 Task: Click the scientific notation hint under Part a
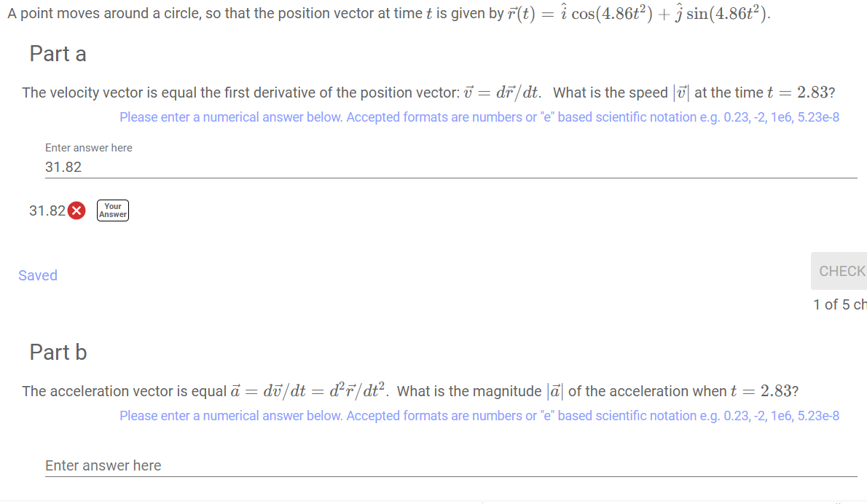click(x=479, y=117)
